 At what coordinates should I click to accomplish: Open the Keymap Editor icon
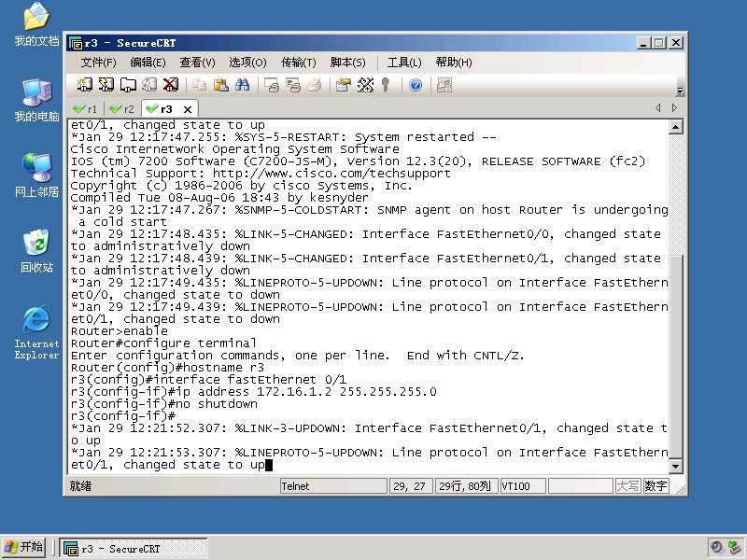[x=365, y=85]
